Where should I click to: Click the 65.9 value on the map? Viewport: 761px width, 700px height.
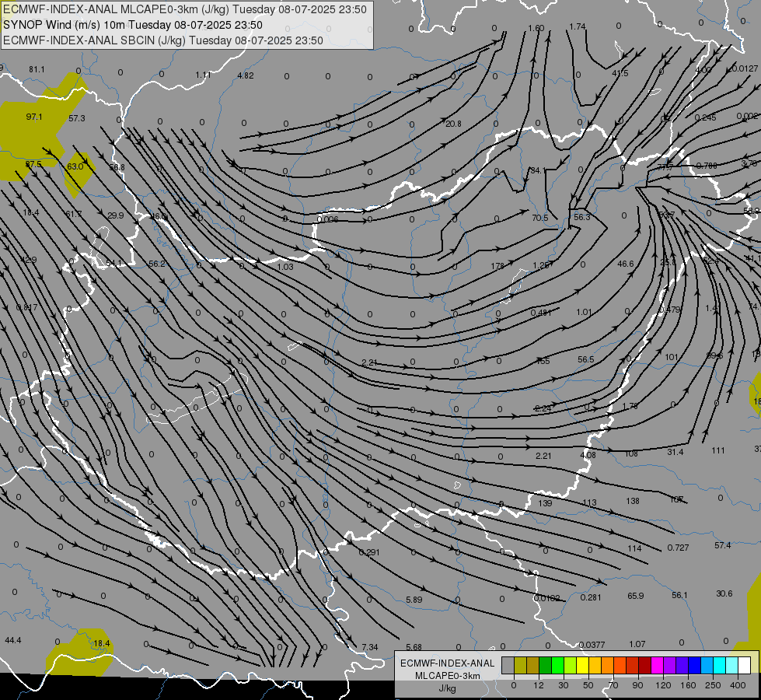[x=635, y=596]
